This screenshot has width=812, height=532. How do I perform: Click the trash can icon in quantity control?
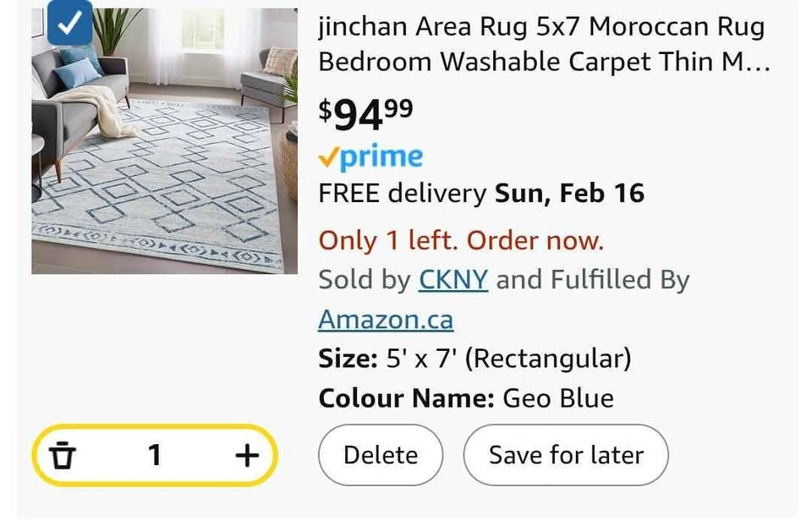coord(63,457)
